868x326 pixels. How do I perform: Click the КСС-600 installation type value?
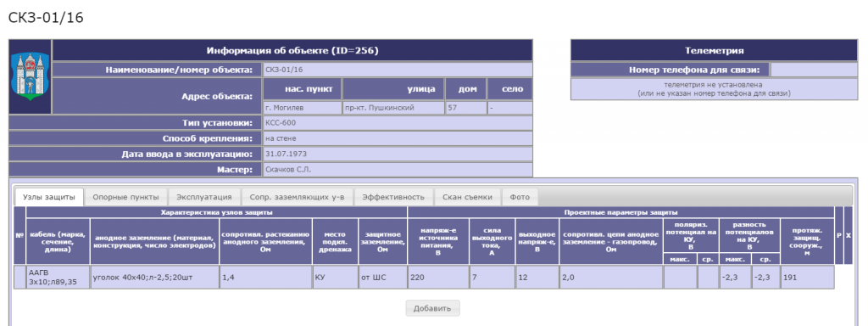coord(397,122)
